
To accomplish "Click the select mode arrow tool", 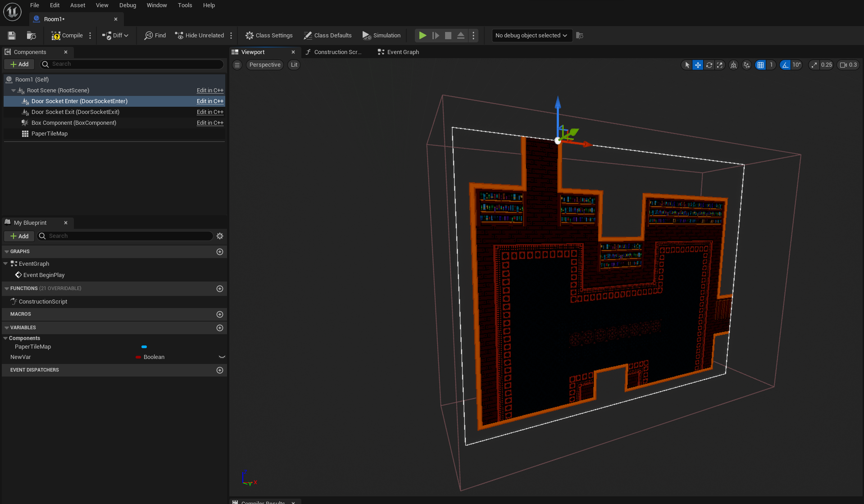I will pos(687,65).
